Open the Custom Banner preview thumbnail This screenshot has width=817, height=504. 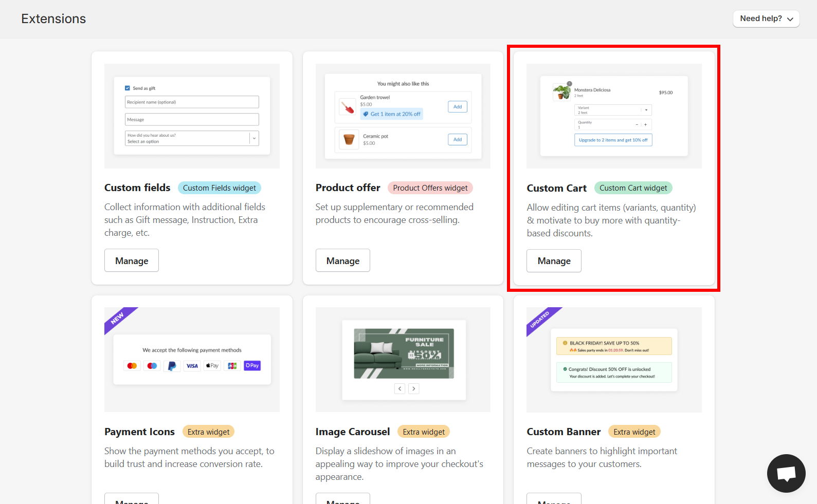[x=614, y=360]
